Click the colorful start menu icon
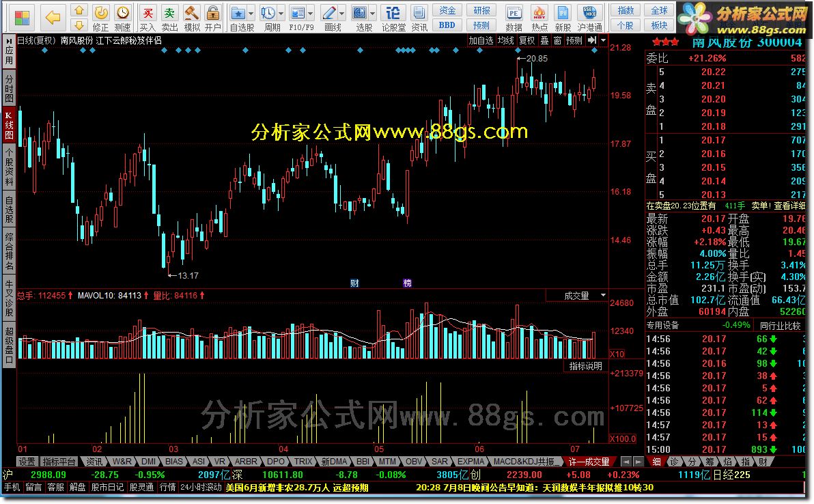The image size is (814, 504). pyautogui.click(x=22, y=18)
